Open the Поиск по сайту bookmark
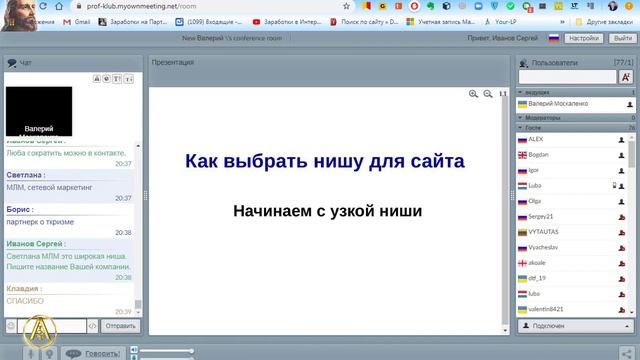 coord(364,22)
